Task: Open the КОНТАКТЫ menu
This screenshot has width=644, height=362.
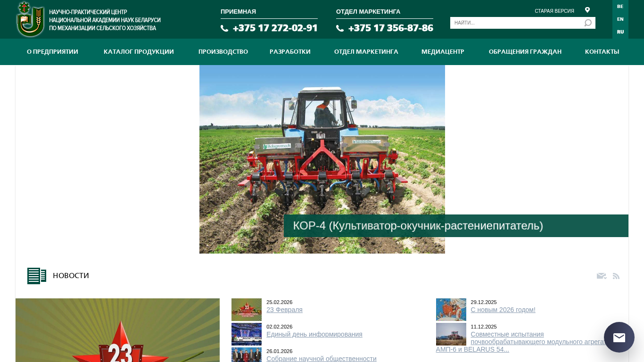Action: coord(602,52)
